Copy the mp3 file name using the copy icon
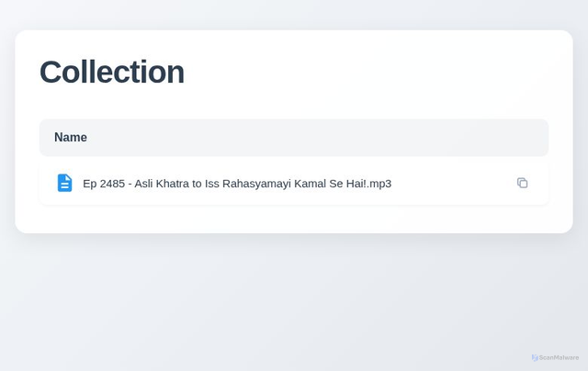The width and height of the screenshot is (588, 371). click(522, 183)
